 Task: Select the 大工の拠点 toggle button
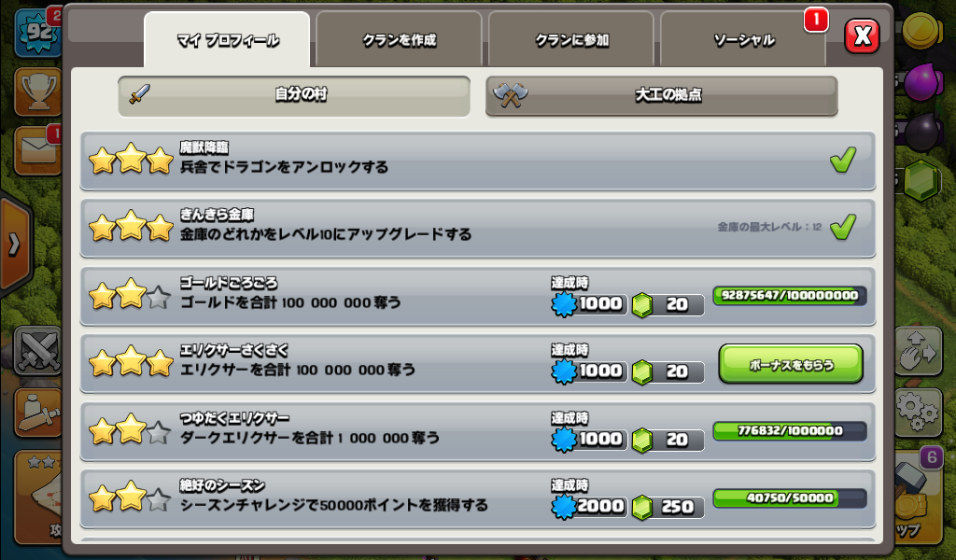(662, 96)
